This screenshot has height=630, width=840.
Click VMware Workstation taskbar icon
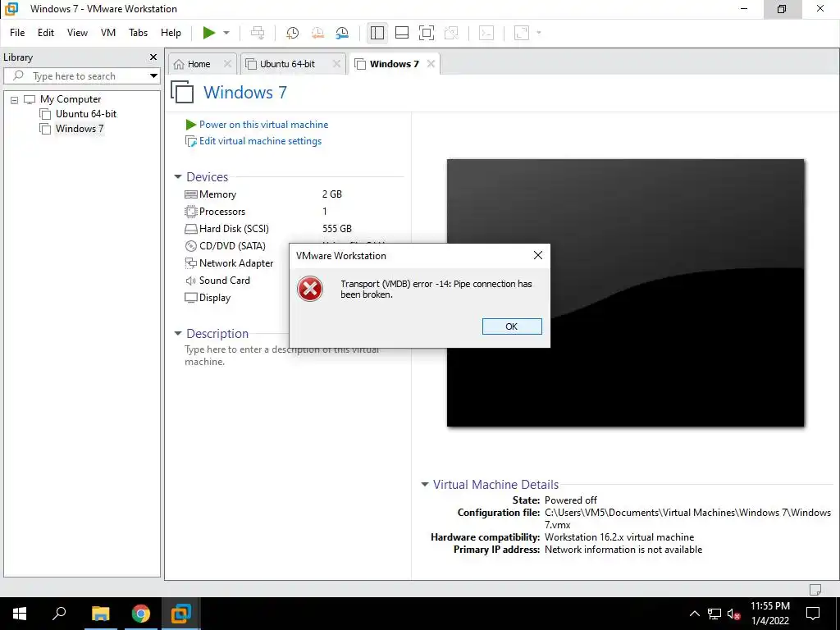coord(181,614)
